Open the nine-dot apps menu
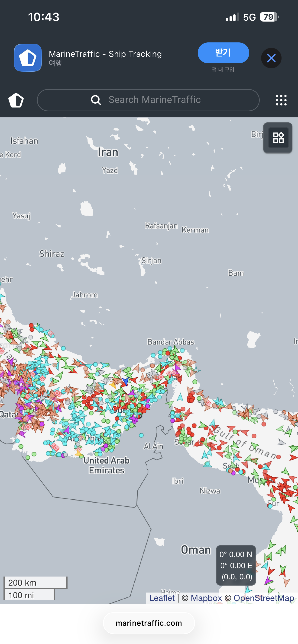Screen dimensions: 298x644 coord(281,100)
